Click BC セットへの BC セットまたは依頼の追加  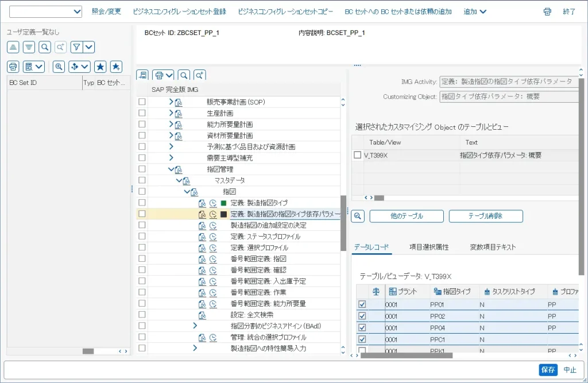(x=399, y=11)
